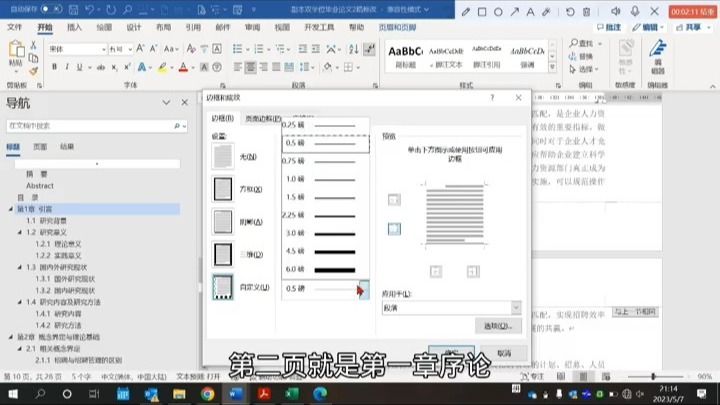Screen dimensions: 720x405
Task: Toggle show paragraph marks
Action: pyautogui.click(x=369, y=49)
